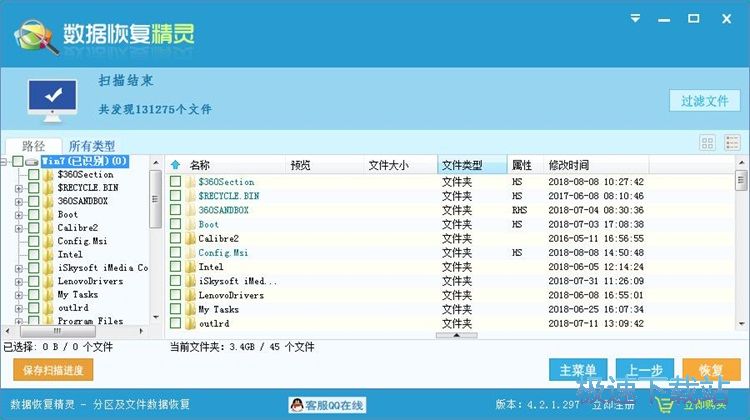Click the up-arrow parent folder icon

click(176, 165)
